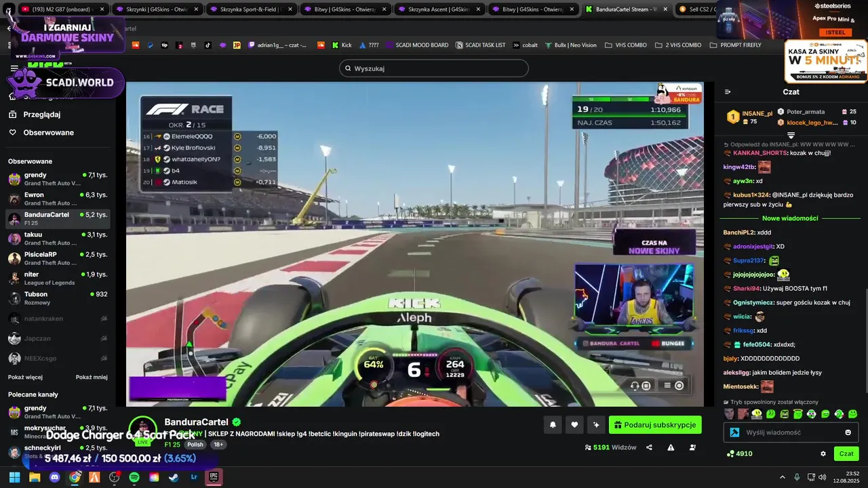This screenshot has width=868, height=488.
Task: Click the last green emote in quick emotes row
Action: 853,414
